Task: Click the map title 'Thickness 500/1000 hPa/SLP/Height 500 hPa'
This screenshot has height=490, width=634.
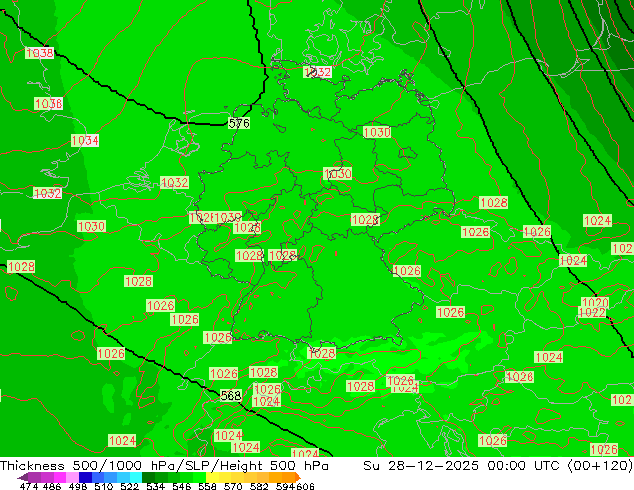Action: 164,466
